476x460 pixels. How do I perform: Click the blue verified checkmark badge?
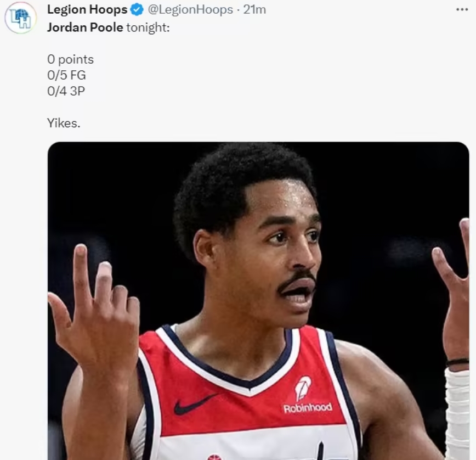137,10
